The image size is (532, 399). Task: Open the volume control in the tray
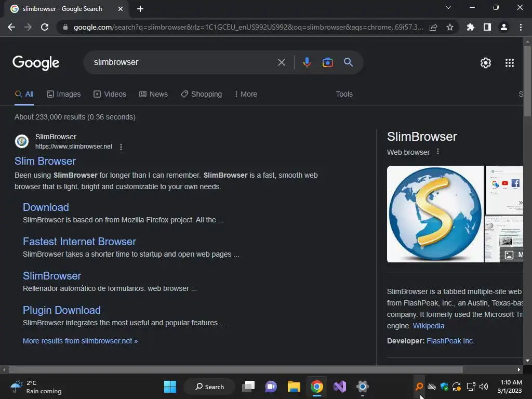point(484,387)
